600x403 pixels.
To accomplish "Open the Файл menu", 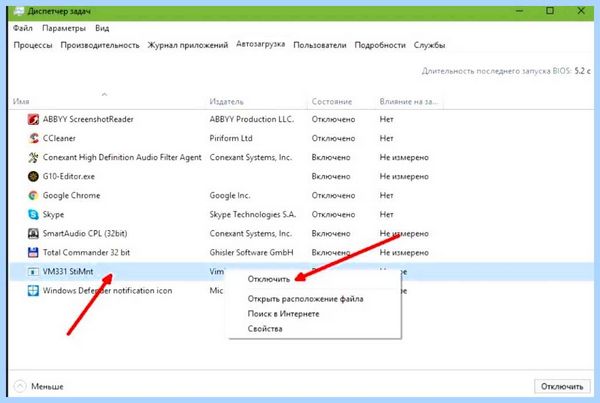I will click(23, 28).
